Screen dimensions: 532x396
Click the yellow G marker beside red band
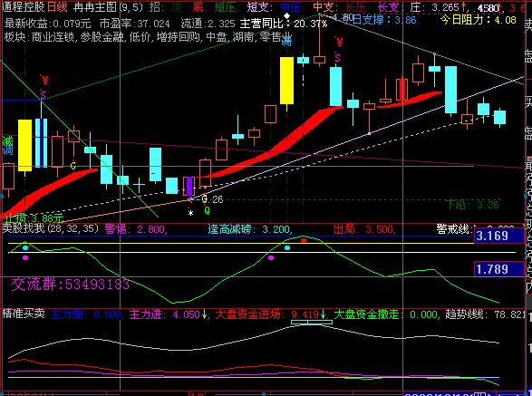pyautogui.click(x=73, y=166)
